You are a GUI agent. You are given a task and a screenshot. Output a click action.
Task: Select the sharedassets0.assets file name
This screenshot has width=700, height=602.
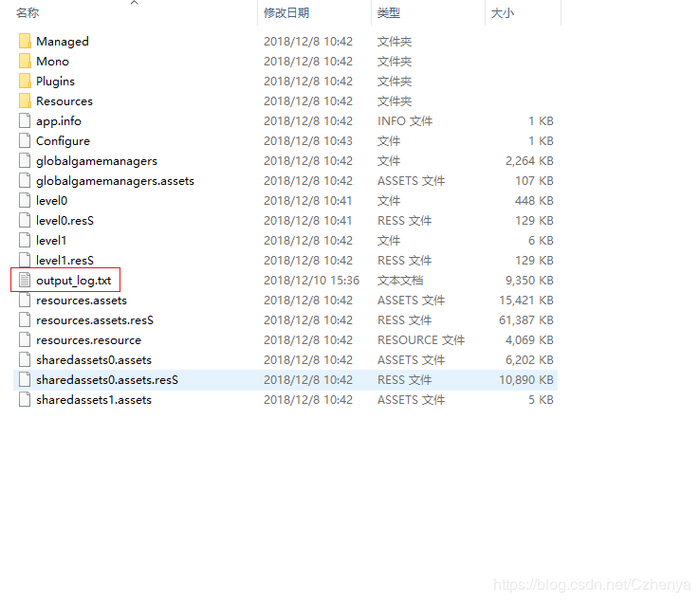coord(94,359)
